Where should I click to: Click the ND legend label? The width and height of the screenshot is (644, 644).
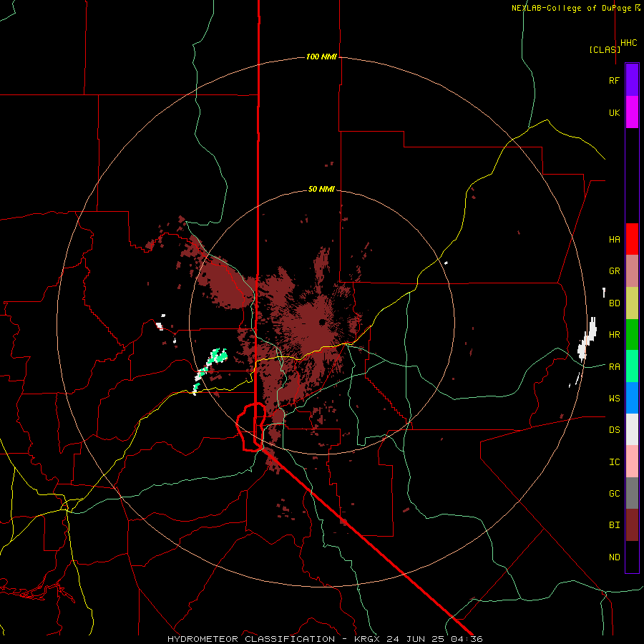pyautogui.click(x=614, y=557)
